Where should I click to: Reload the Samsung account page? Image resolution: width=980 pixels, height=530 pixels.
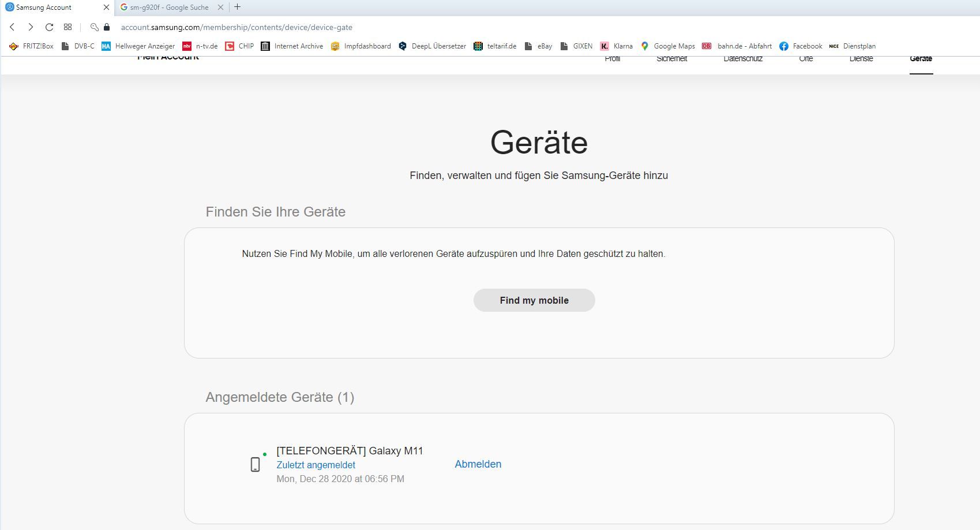[49, 27]
